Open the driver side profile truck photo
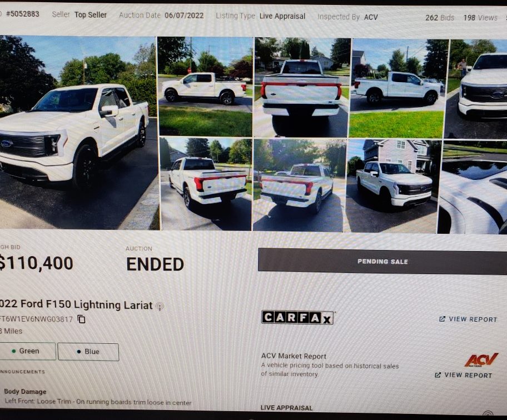 pos(205,86)
